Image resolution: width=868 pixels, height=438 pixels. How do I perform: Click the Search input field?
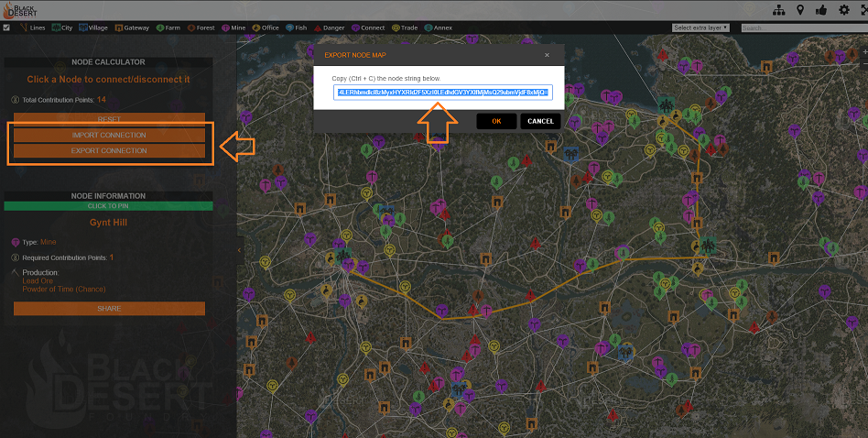804,27
